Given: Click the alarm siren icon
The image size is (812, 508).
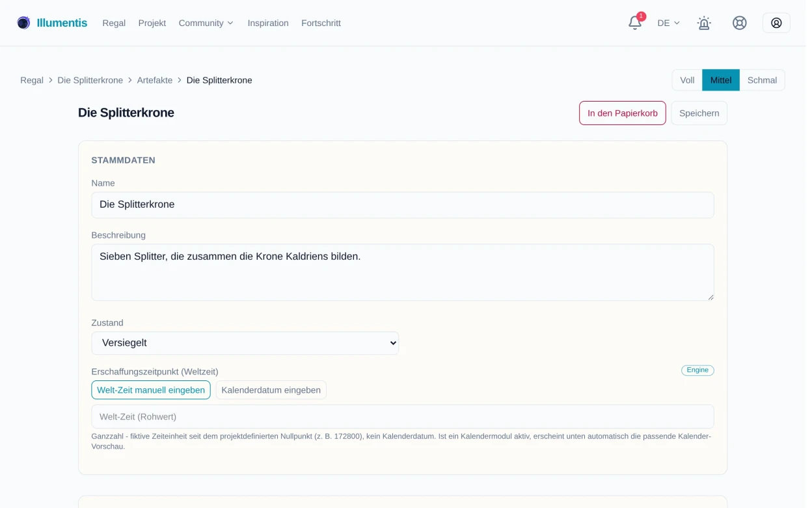Looking at the screenshot, I should 704,23.
